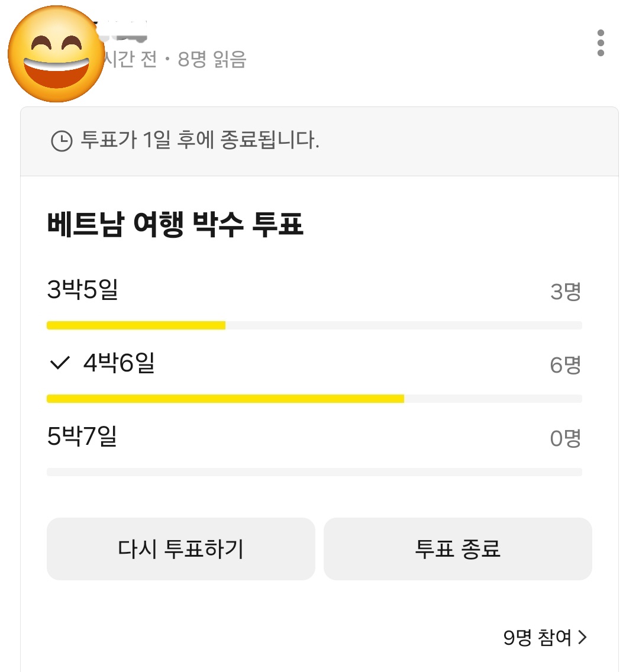Tap the 투표가 1일 후에 종료됩니다 notice
Image resolution: width=639 pixels, height=672 pixels.
point(200,141)
